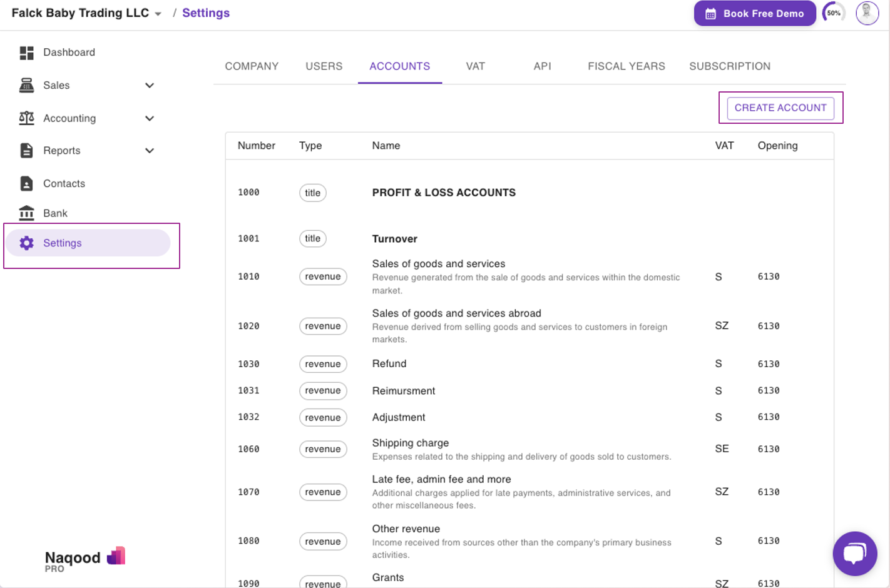Open the Falck Baby Trading LLC company dropdown
The height and width of the screenshot is (588, 890).
pos(158,14)
